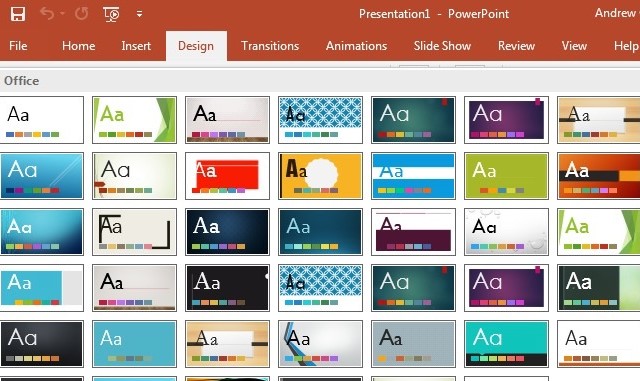The height and width of the screenshot is (381, 640).
Task: Choose the orange badge theme thumbnail
Action: coord(320,176)
